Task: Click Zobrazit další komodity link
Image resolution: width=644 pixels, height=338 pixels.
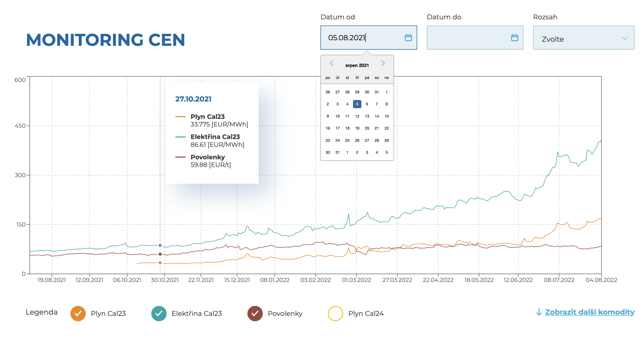Action: click(x=589, y=312)
